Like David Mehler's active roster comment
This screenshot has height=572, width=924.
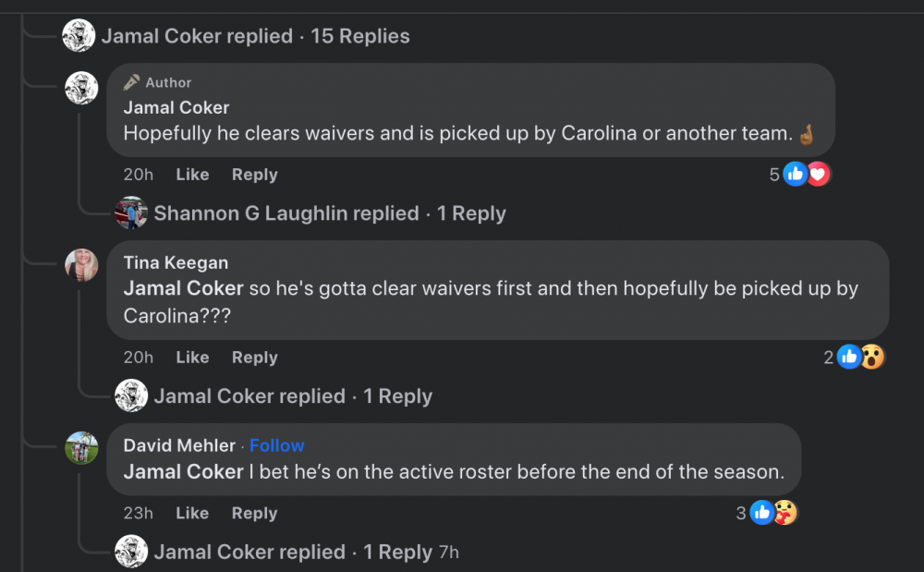click(192, 513)
